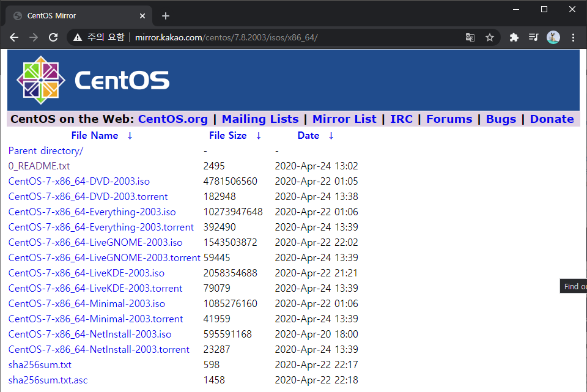
Task: Open the translate page icon
Action: pyautogui.click(x=470, y=37)
